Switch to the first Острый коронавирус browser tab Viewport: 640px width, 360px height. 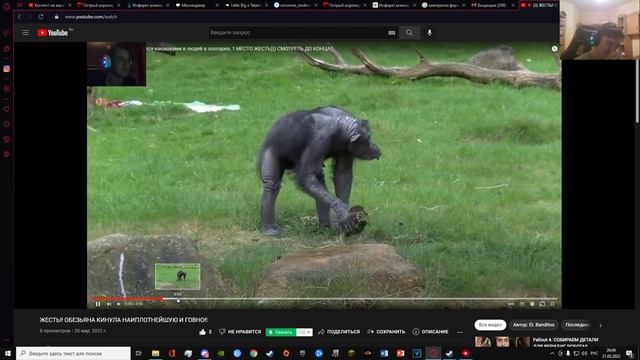click(x=97, y=5)
